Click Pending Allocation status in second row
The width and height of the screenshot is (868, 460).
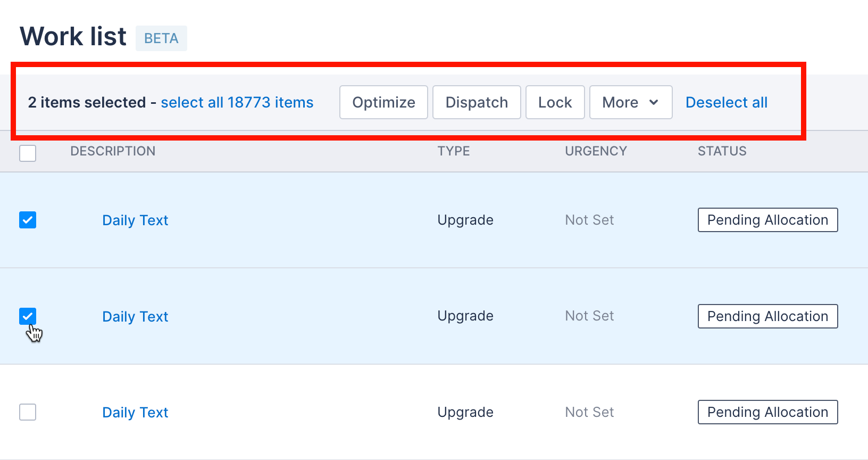pyautogui.click(x=767, y=316)
